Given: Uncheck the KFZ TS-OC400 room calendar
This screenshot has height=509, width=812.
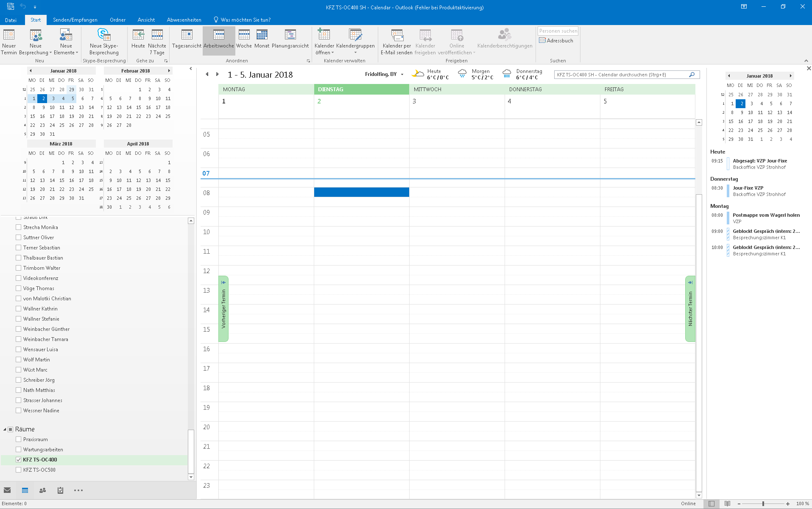Looking at the screenshot, I should coord(19,460).
